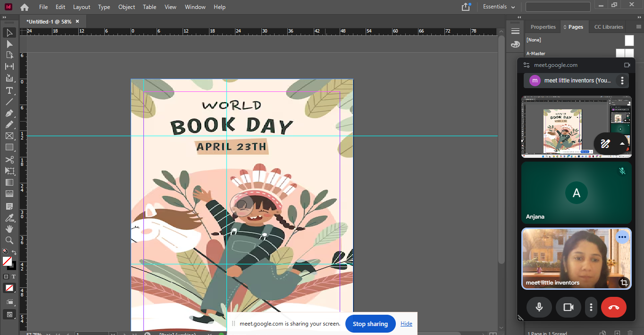Switch to the Properties tab

tap(543, 27)
